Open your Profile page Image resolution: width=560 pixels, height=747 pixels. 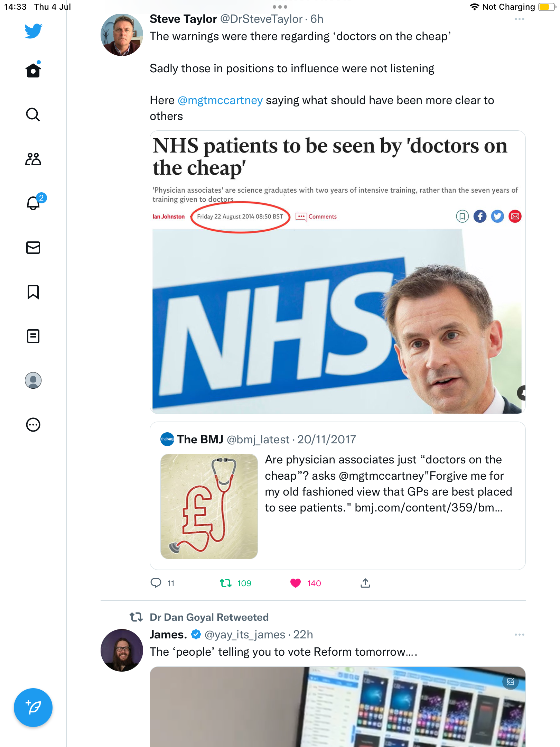click(x=33, y=380)
